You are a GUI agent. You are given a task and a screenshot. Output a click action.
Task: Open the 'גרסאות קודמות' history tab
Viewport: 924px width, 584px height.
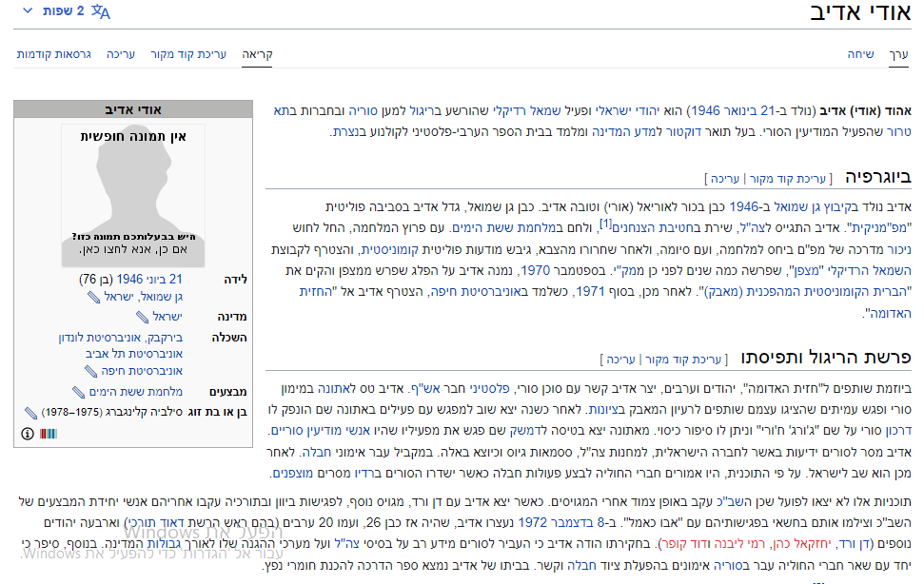pyautogui.click(x=53, y=54)
